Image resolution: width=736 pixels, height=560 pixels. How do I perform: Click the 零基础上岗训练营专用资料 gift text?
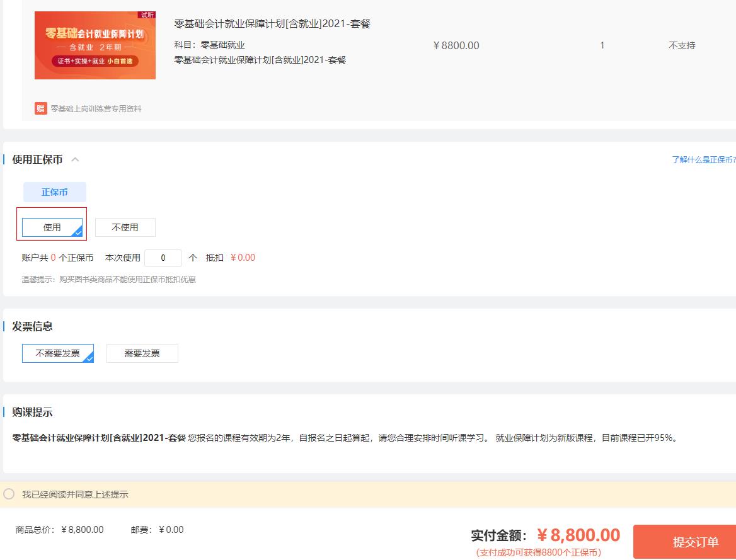(x=96, y=109)
